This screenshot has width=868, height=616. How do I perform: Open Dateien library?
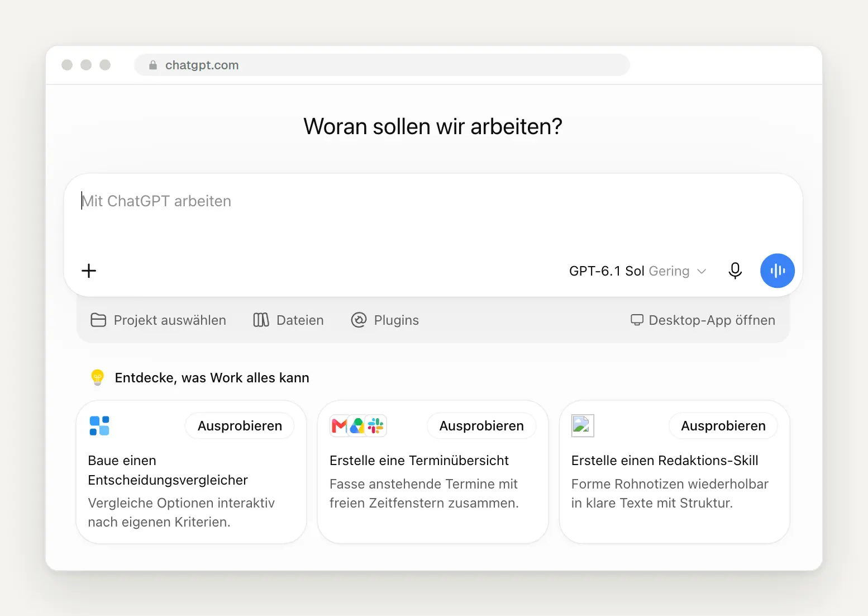[x=288, y=320]
